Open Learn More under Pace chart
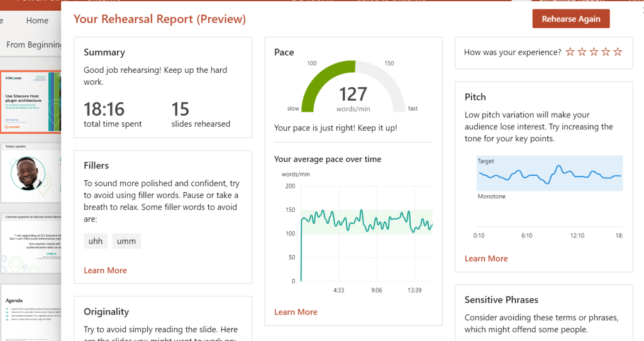Viewport: 644px width, 341px height. pyautogui.click(x=296, y=311)
